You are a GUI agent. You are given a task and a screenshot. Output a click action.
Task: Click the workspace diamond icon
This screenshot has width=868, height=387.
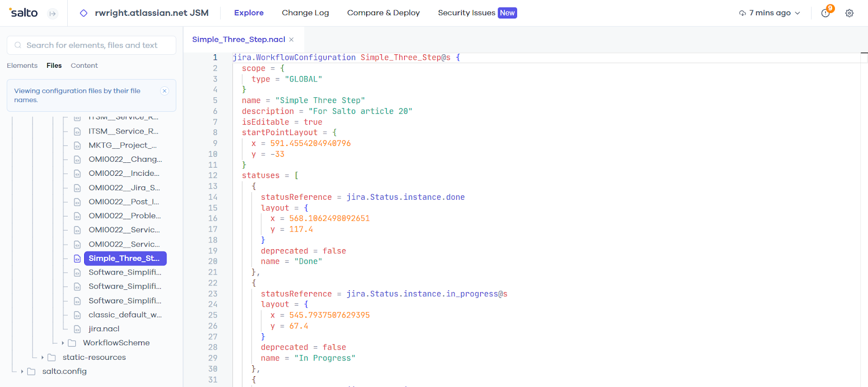84,13
